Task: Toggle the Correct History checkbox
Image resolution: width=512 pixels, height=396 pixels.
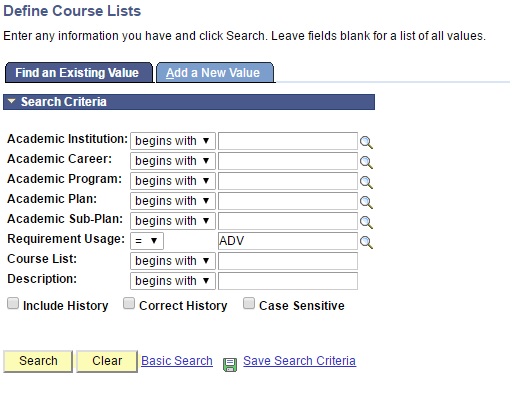Action: click(129, 304)
